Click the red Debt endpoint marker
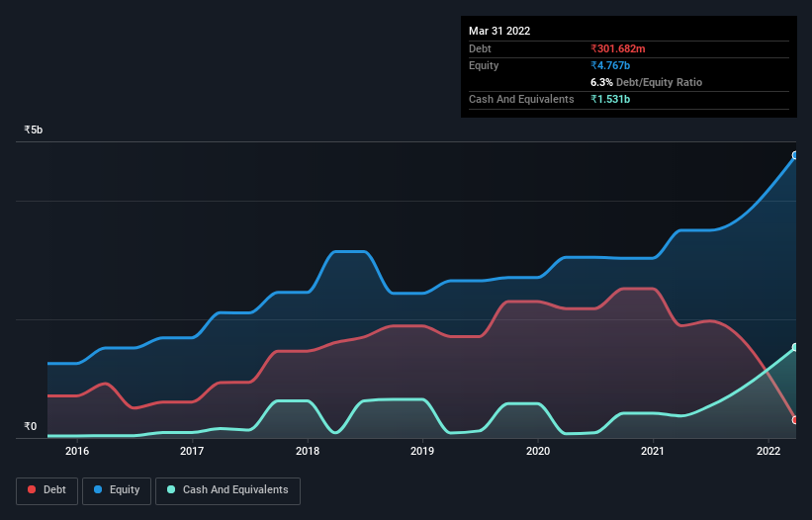This screenshot has width=812, height=520. (x=795, y=420)
